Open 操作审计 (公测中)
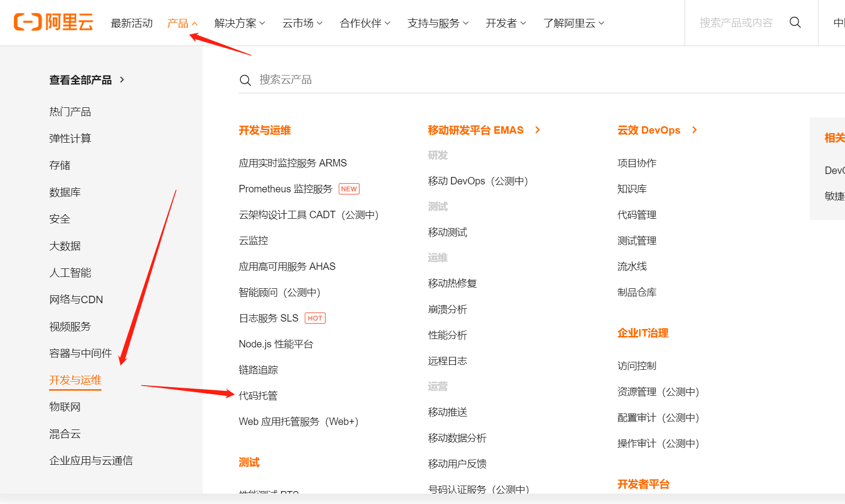This screenshot has width=845, height=504. coord(659,443)
